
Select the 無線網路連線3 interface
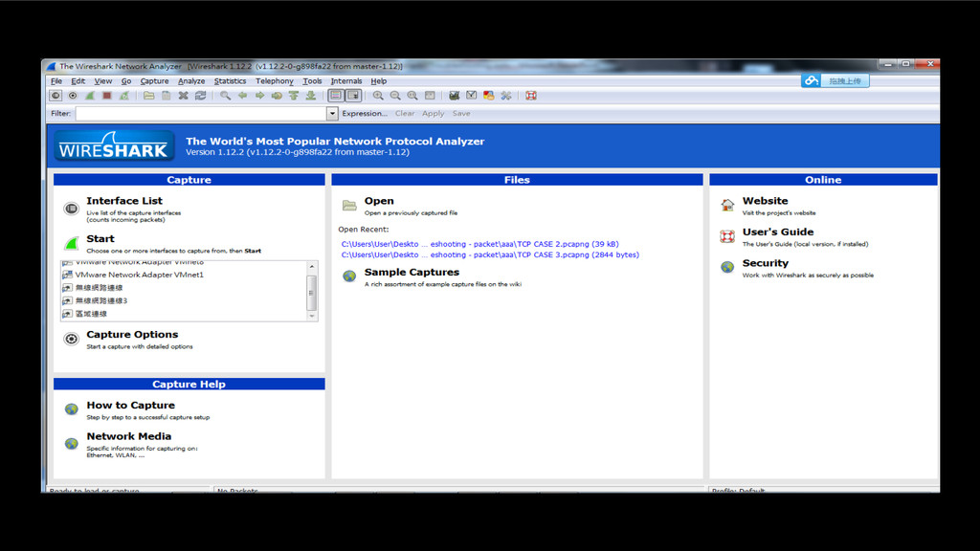(101, 300)
